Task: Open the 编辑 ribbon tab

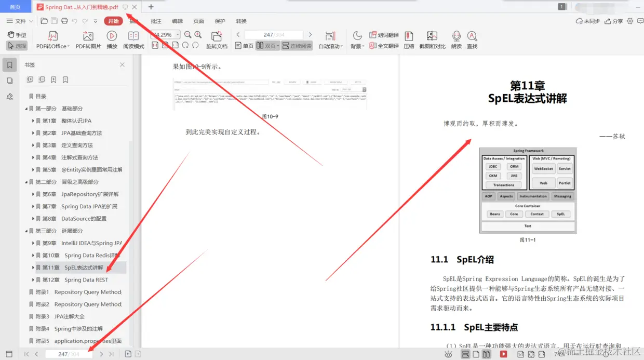Action: pyautogui.click(x=177, y=21)
